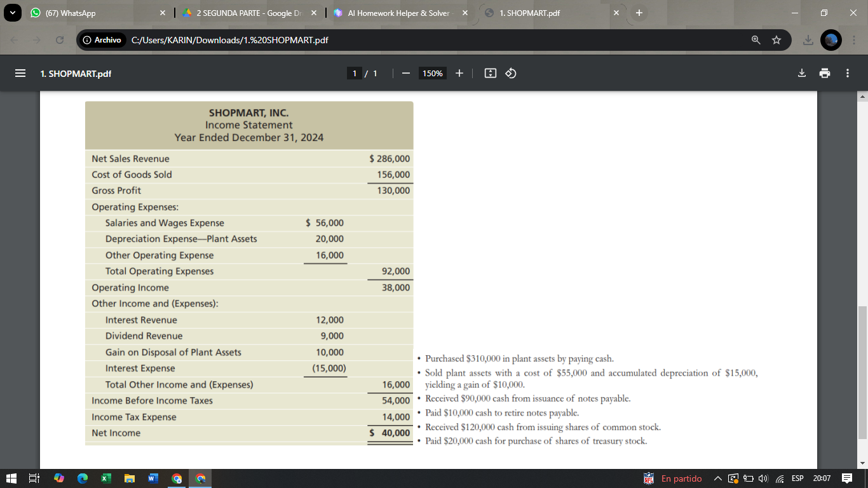Click the Depreciation Expense—Plant Assets row label
868x488 pixels.
pos(181,239)
